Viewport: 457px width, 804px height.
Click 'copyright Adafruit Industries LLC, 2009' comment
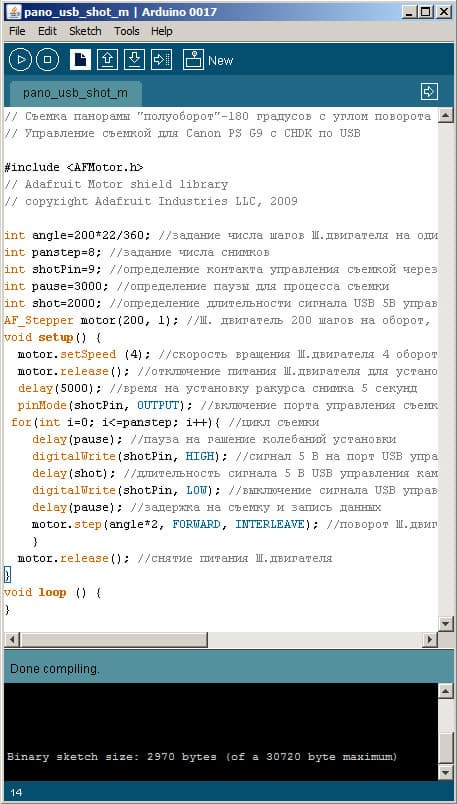151,201
